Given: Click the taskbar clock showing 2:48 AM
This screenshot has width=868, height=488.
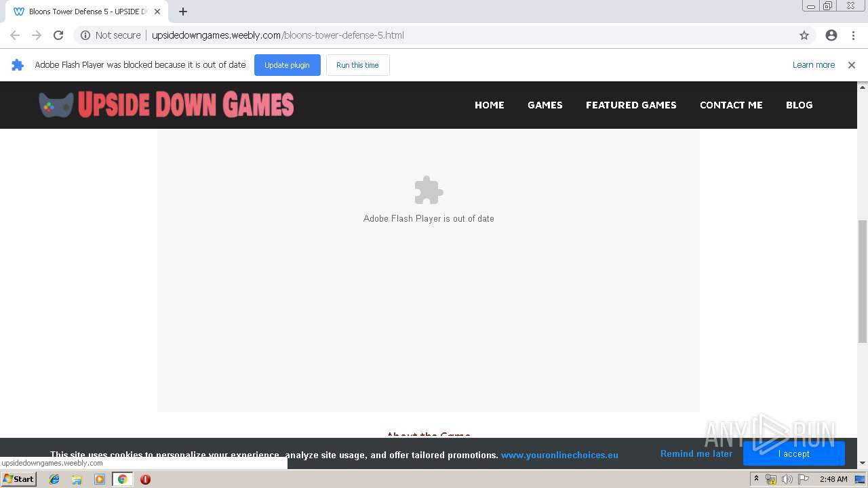Looking at the screenshot, I should pyautogui.click(x=833, y=479).
